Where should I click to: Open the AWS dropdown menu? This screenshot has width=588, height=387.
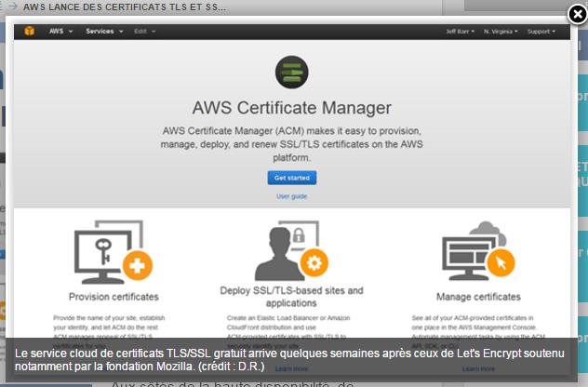[x=60, y=31]
